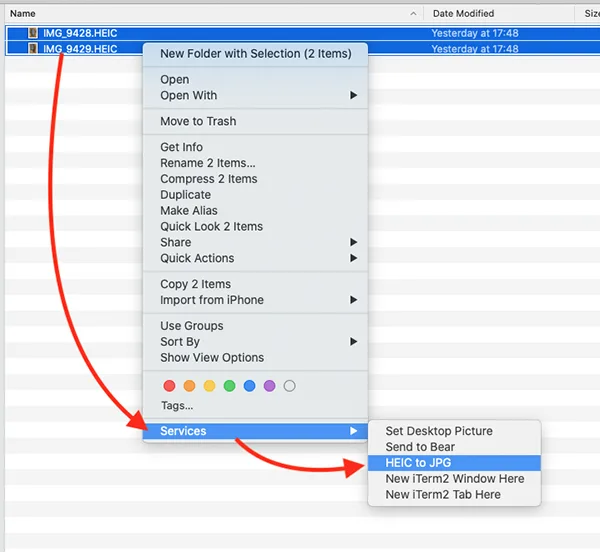Choose Open in the context menu
Viewport: 600px width, 552px height.
tap(256, 80)
